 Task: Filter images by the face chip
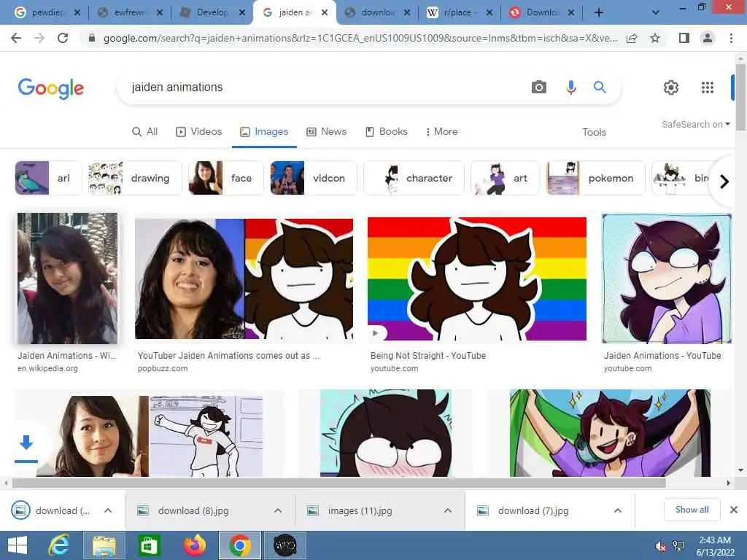[226, 178]
